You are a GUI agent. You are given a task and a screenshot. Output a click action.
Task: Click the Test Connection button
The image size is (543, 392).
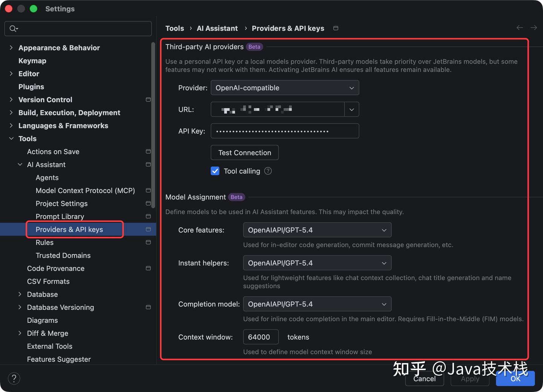tap(245, 153)
